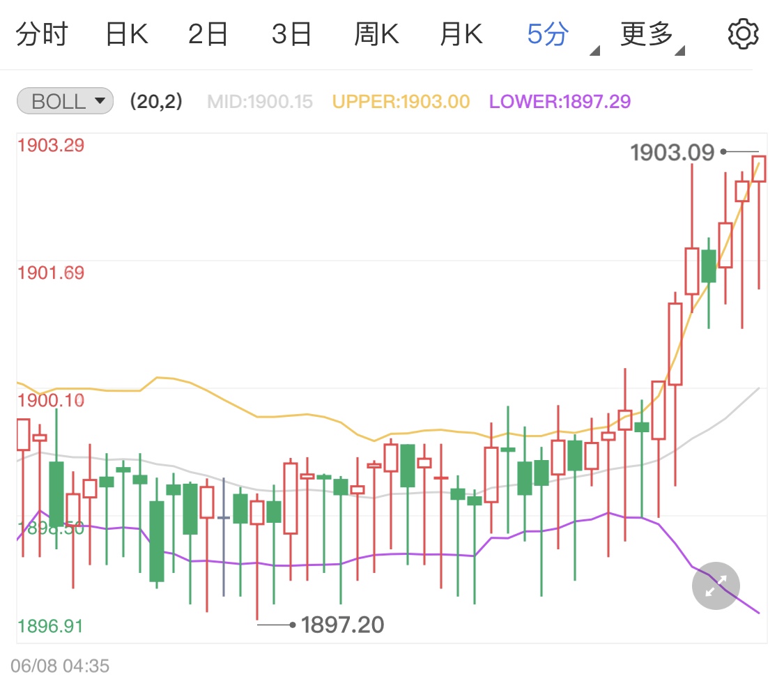The image size is (784, 688).
Task: Click the large green candle with the lowest body
Action: click(x=157, y=541)
